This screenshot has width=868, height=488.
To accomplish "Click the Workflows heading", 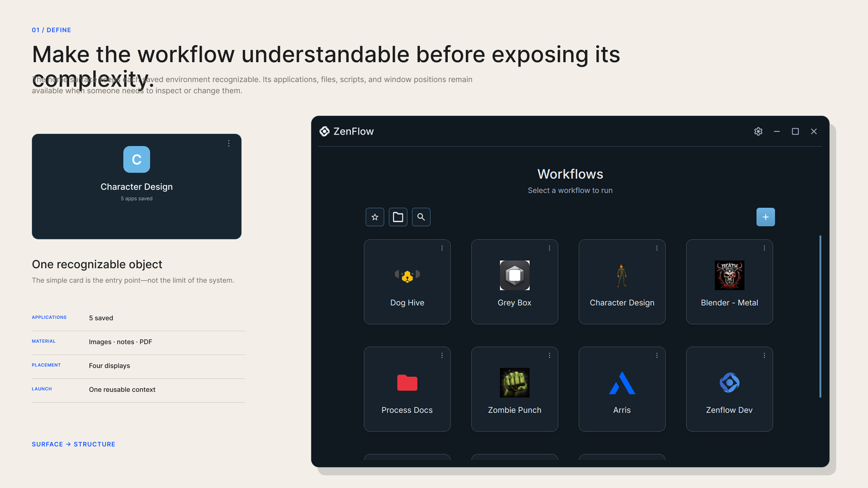I will tap(570, 174).
